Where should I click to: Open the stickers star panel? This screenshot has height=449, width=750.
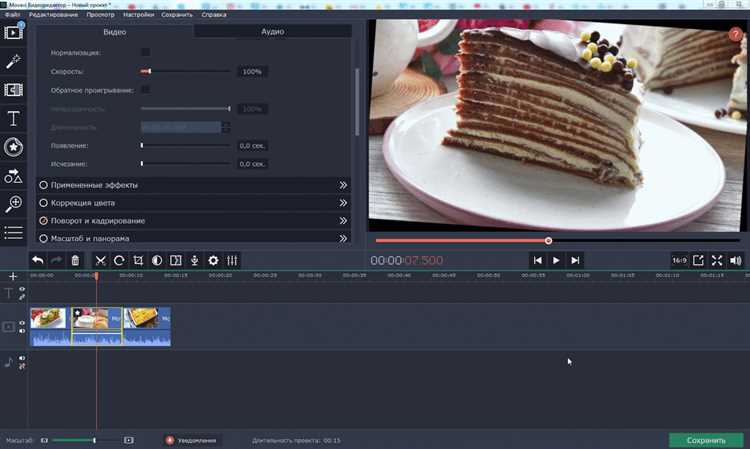point(13,147)
